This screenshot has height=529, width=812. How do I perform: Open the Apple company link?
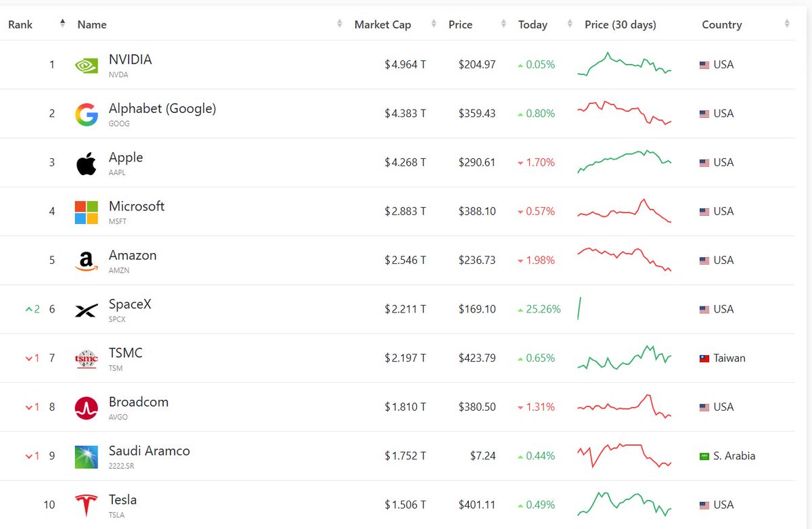[x=126, y=158]
